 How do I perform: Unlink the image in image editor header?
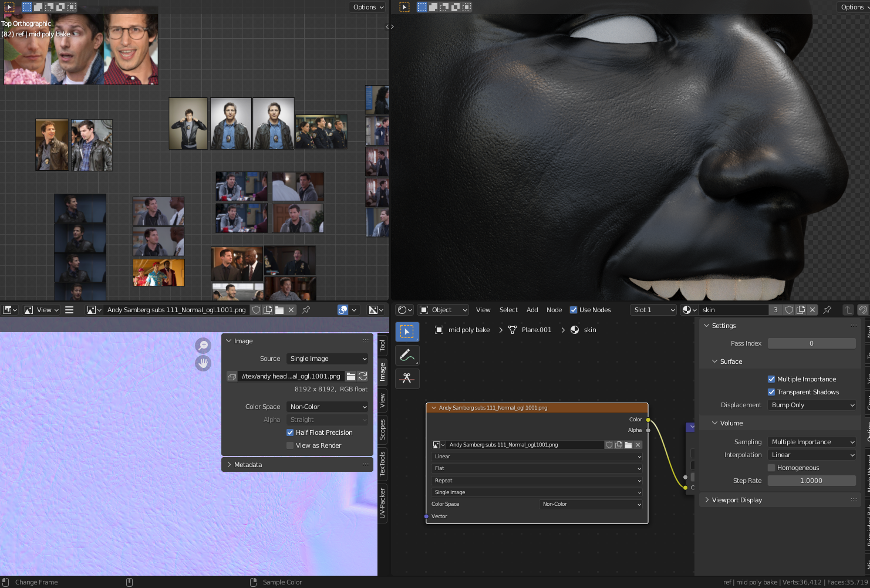tap(291, 310)
